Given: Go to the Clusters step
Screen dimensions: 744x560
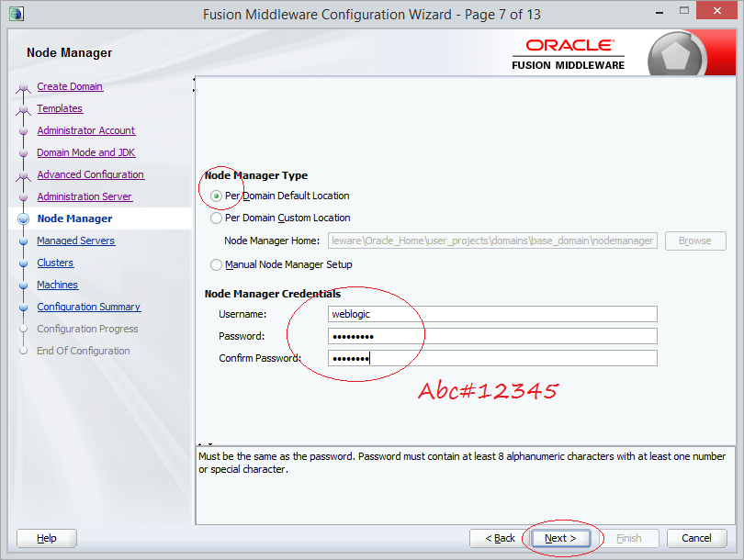Looking at the screenshot, I should (x=55, y=263).
